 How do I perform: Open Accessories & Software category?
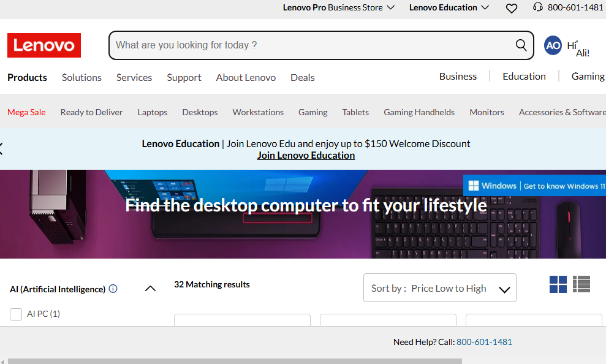click(x=562, y=112)
